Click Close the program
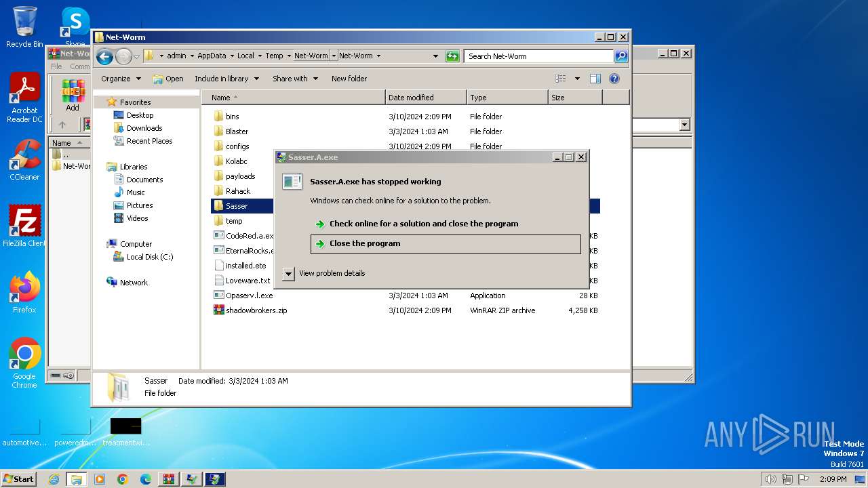Viewport: 868px width, 488px height. 446,244
